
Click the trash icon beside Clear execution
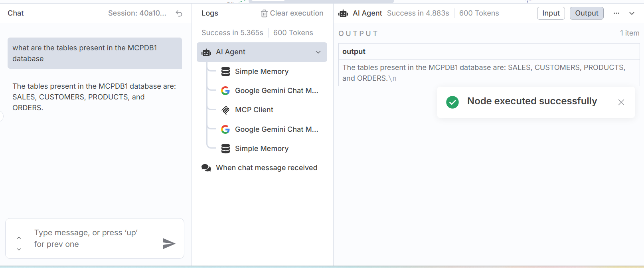pyautogui.click(x=264, y=14)
